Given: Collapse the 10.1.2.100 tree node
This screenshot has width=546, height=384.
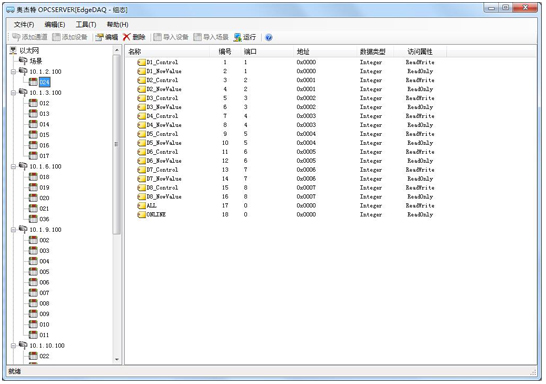Looking at the screenshot, I should point(13,72).
